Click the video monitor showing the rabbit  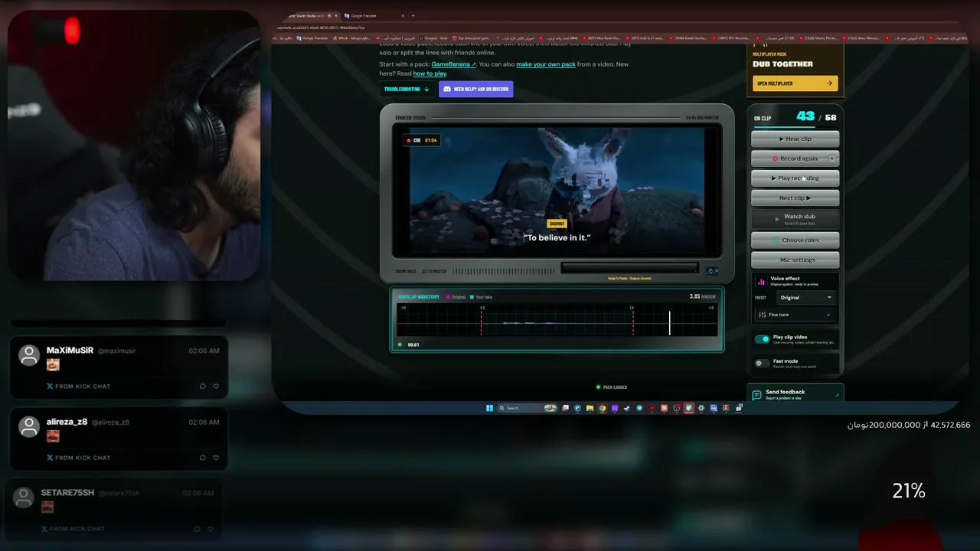[557, 191]
